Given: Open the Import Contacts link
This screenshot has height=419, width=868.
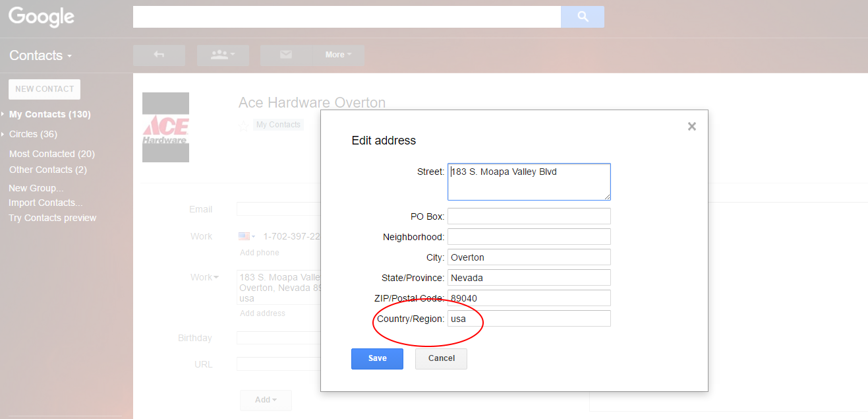Looking at the screenshot, I should [45, 203].
